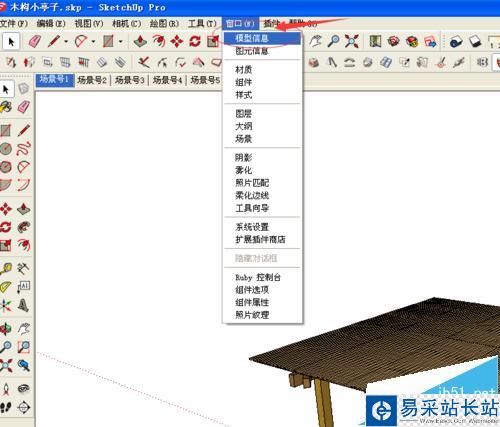Open 材质 materials from the menu
The width and height of the screenshot is (500, 427).
coord(262,70)
